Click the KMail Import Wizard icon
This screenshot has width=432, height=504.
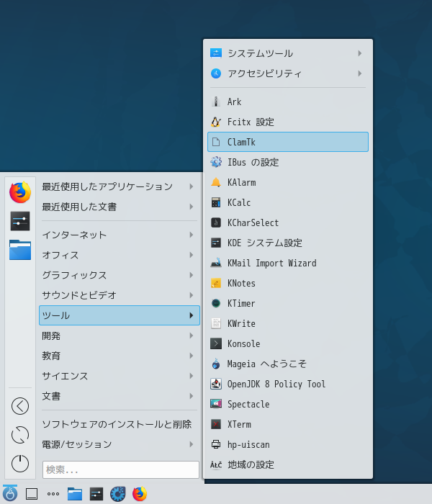click(216, 263)
